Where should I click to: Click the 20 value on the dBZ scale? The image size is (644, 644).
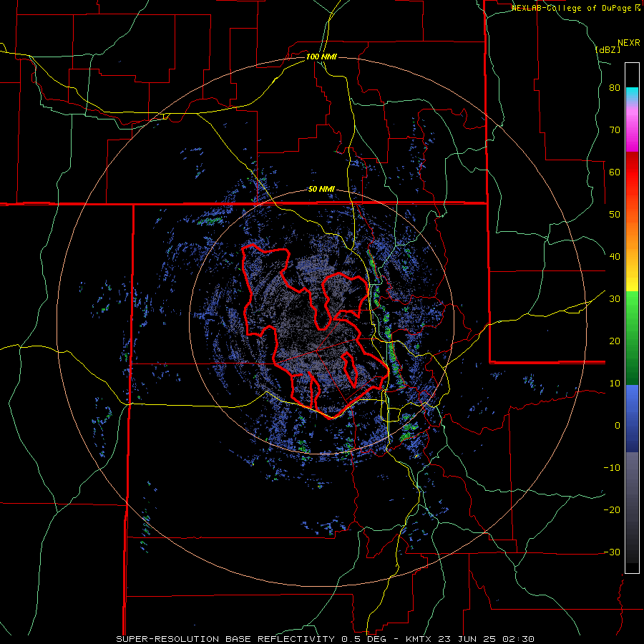[615, 341]
